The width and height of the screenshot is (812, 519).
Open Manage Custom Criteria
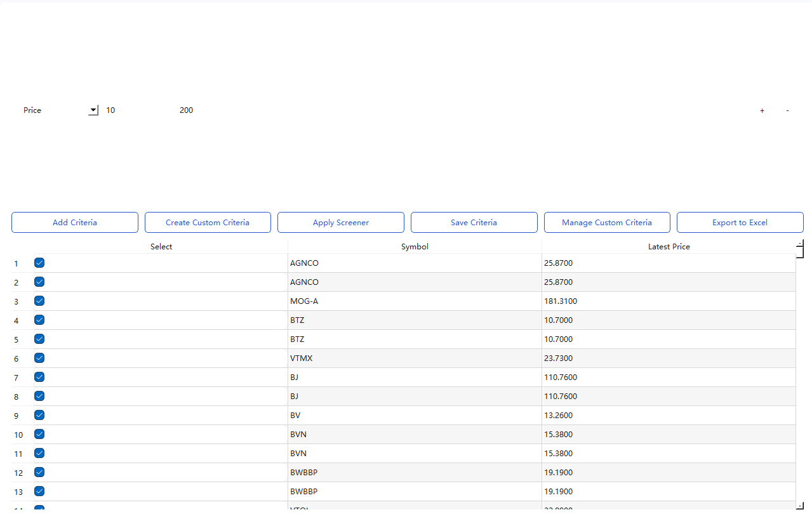[607, 223]
